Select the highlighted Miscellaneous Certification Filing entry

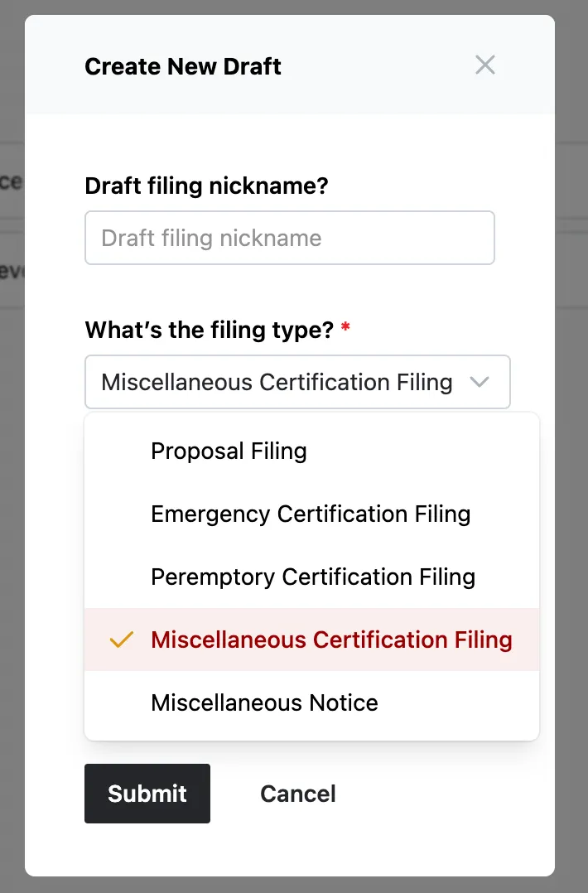pos(331,640)
